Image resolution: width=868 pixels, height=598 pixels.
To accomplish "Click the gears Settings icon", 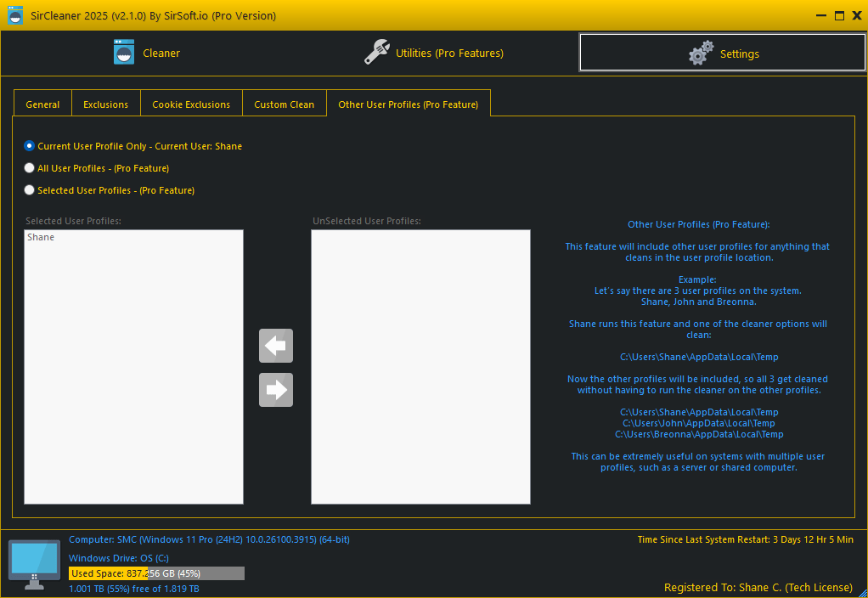I will [x=701, y=53].
